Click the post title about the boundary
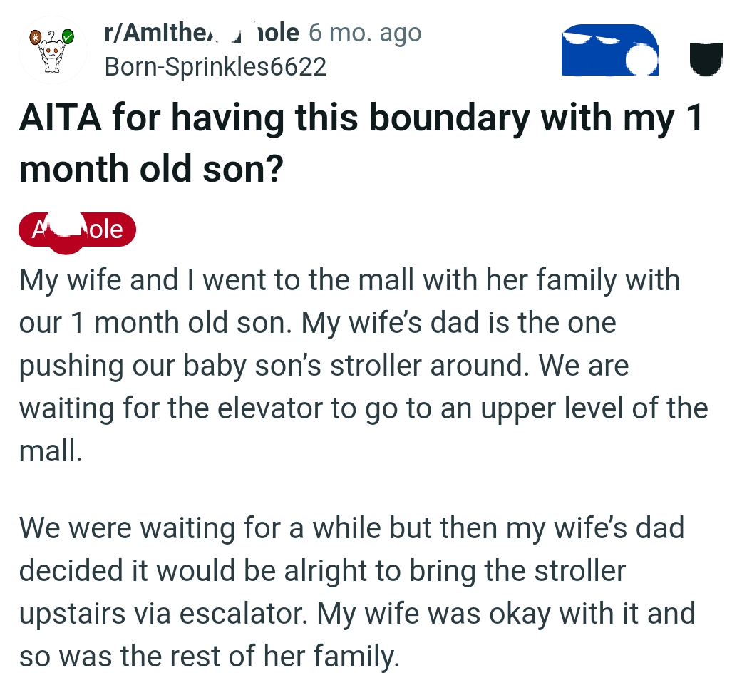The height and width of the screenshot is (700, 737). [356, 143]
